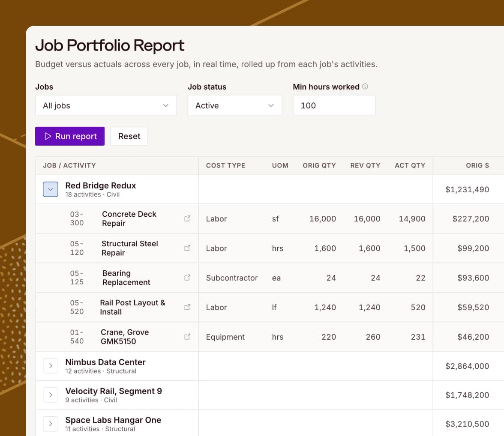
Task: Click the Space Labs Hangar One job name
Action: click(x=113, y=420)
